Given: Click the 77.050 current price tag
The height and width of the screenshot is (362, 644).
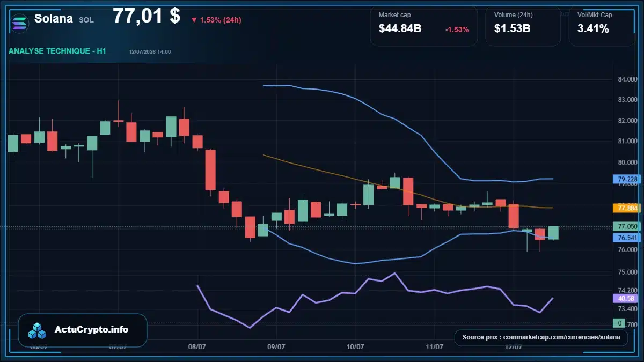Looking at the screenshot, I should (627, 226).
